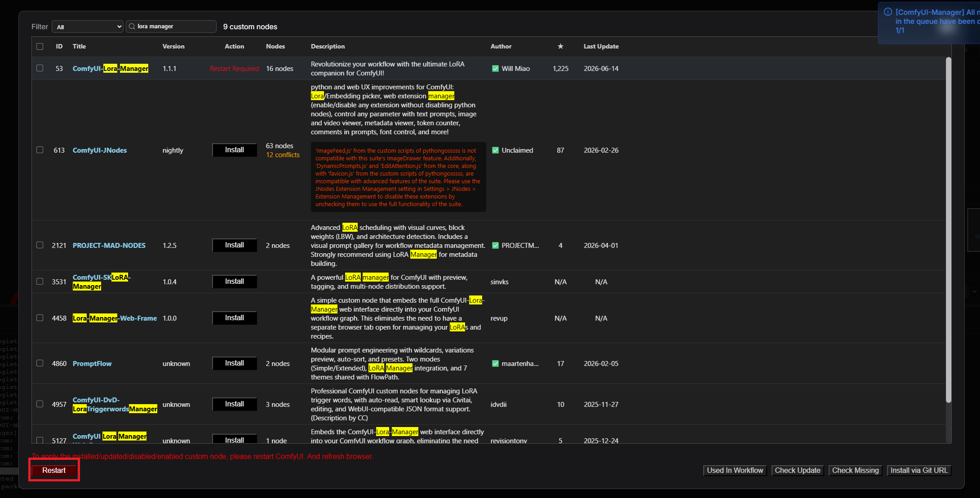Click the 9 custom nodes count label

tap(250, 27)
